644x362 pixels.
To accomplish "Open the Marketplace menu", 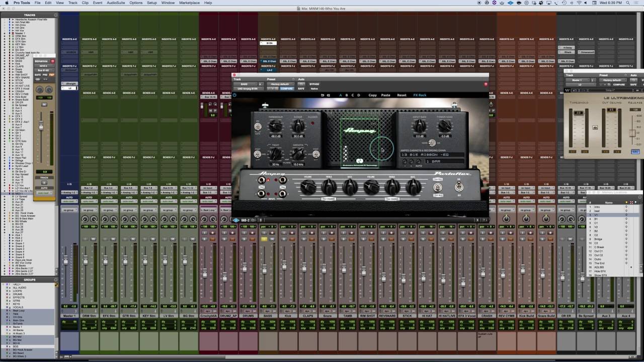I will click(x=189, y=3).
